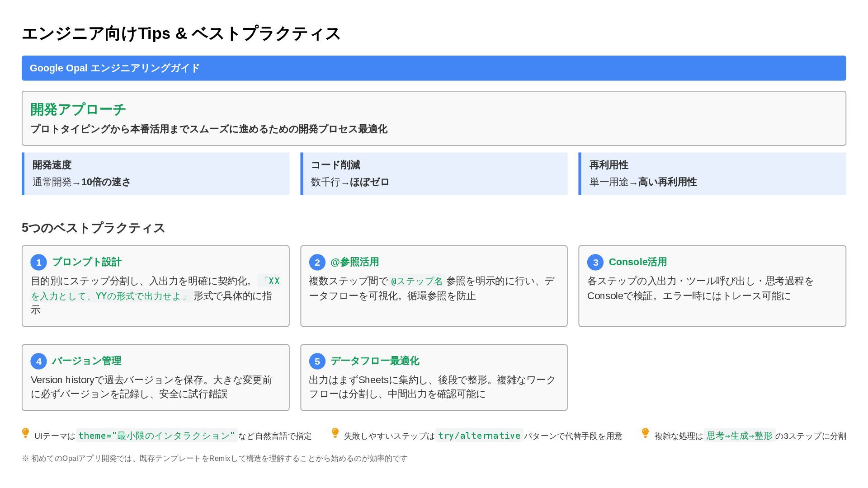Click lightbulb icon beside 失敗しやすいステップ tip
Screen dimensions: 868x488
coord(335,433)
